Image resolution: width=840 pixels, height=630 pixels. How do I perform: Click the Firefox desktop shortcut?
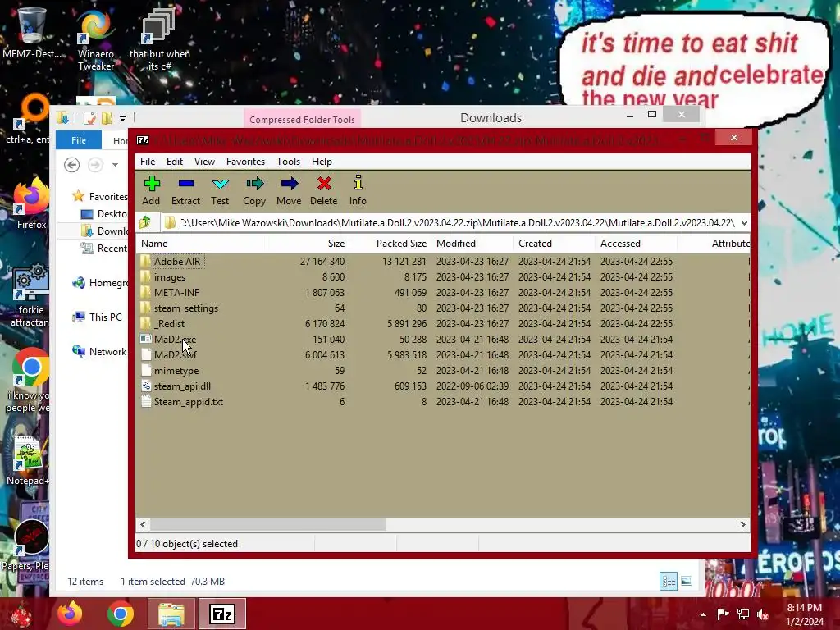point(31,204)
